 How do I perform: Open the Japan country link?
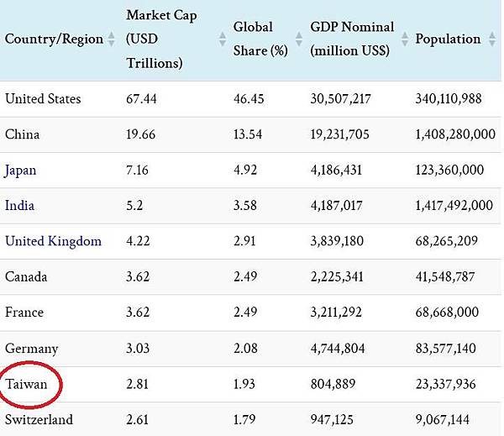[21, 170]
